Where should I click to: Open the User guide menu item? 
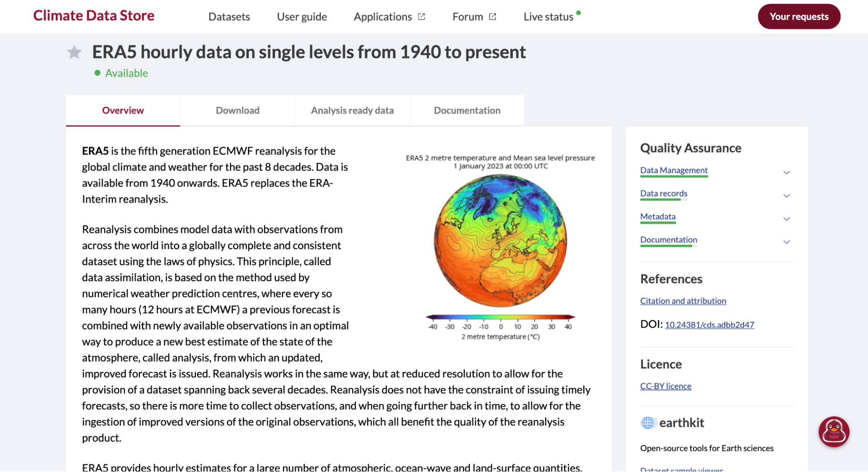[302, 16]
